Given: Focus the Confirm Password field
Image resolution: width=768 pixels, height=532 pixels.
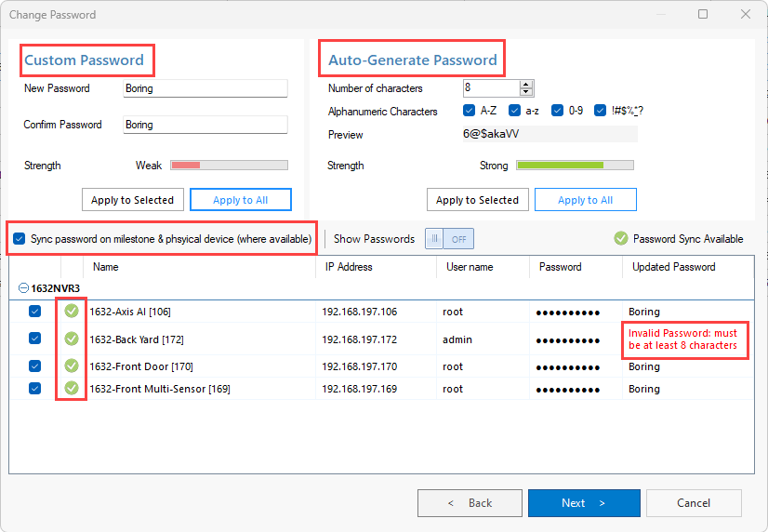Looking at the screenshot, I should pos(205,125).
